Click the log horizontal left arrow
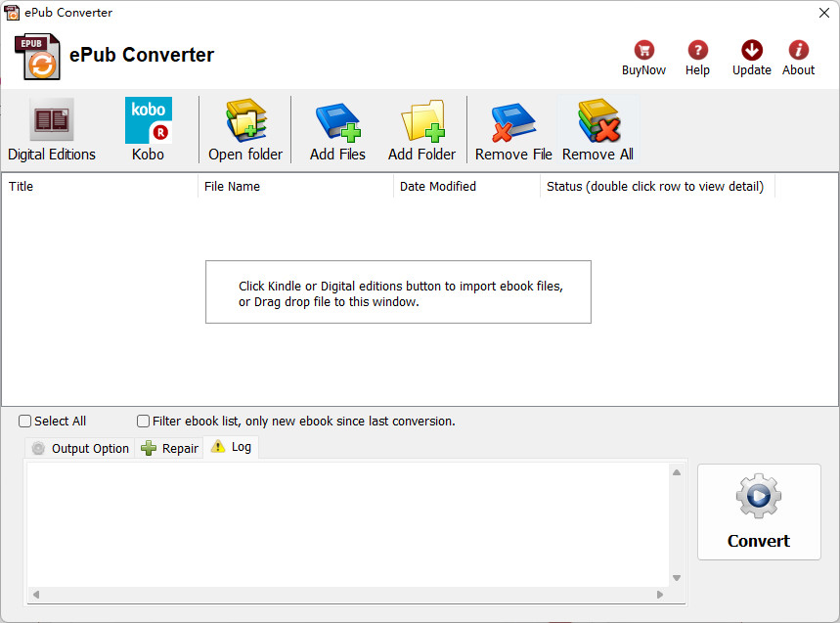This screenshot has width=840, height=623. [36, 595]
